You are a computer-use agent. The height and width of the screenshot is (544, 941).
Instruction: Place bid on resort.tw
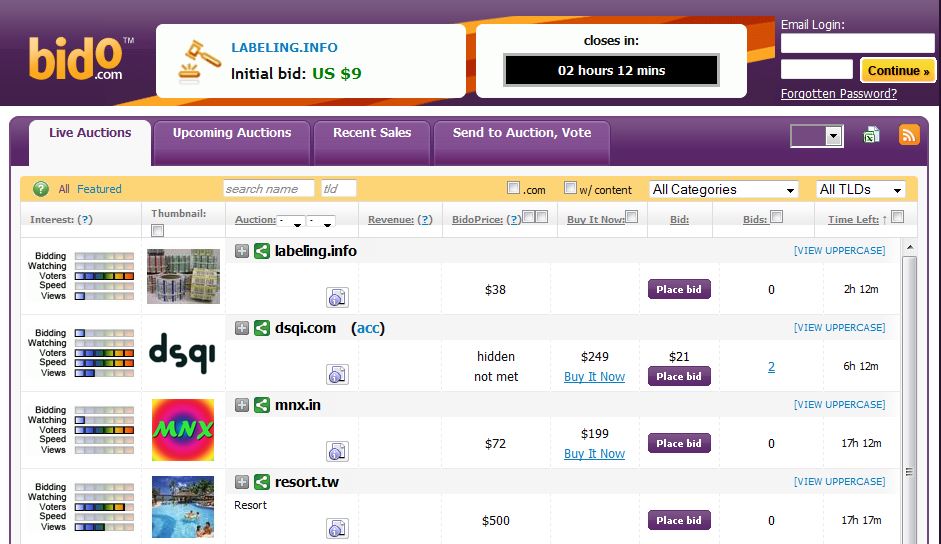point(679,520)
